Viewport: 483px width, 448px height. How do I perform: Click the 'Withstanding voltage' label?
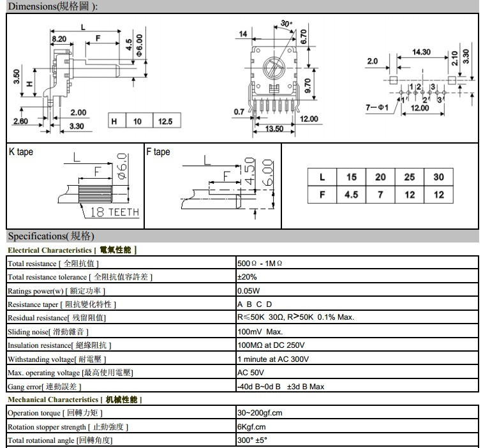57,359
